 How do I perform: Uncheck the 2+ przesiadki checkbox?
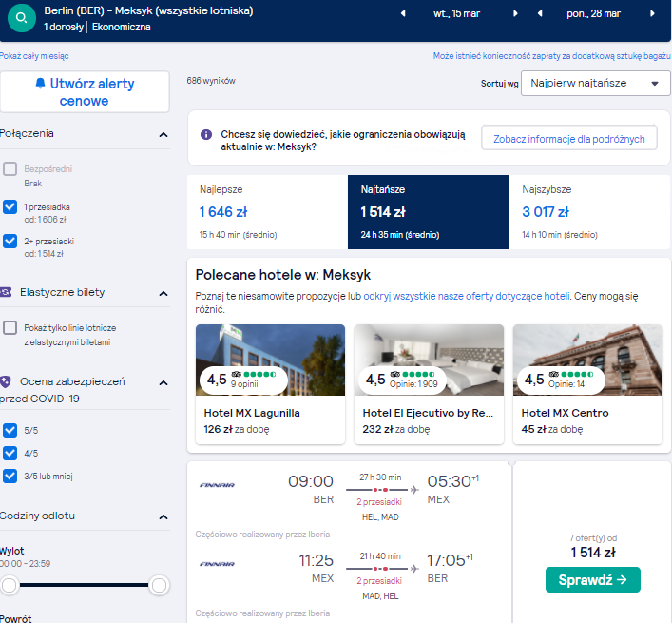(10, 241)
